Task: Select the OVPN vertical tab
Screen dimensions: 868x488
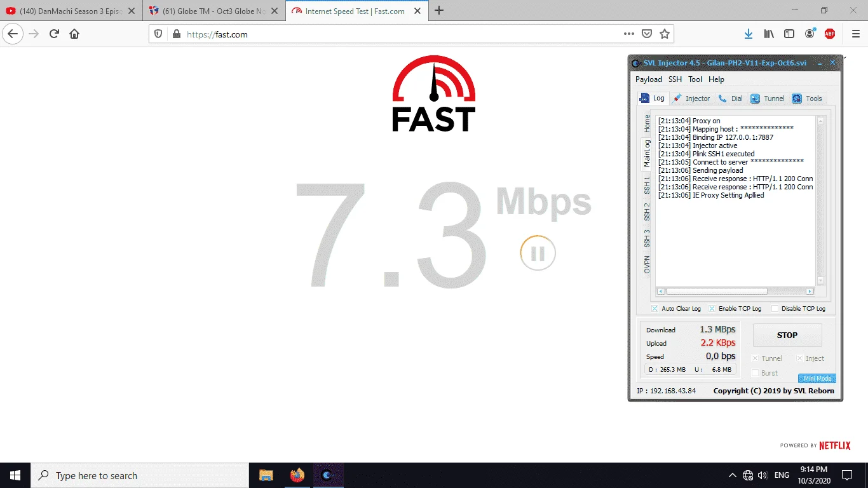Action: point(647,265)
